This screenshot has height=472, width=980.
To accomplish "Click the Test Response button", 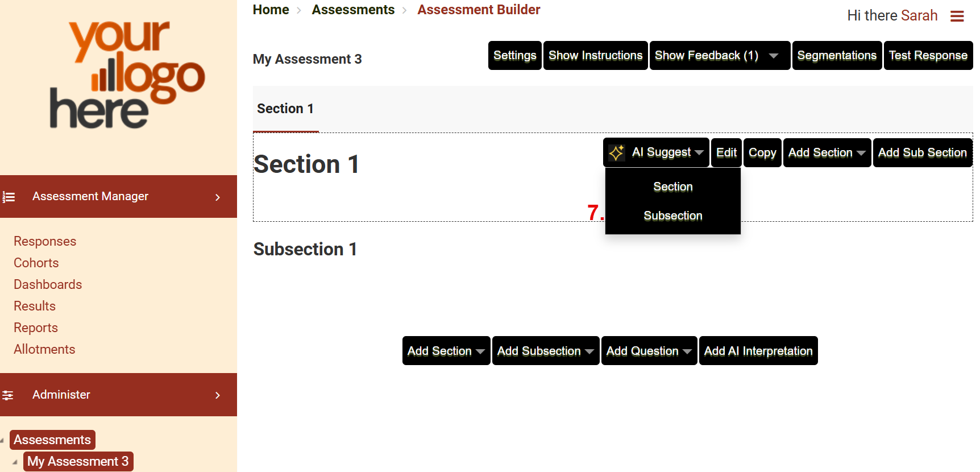I will click(928, 56).
